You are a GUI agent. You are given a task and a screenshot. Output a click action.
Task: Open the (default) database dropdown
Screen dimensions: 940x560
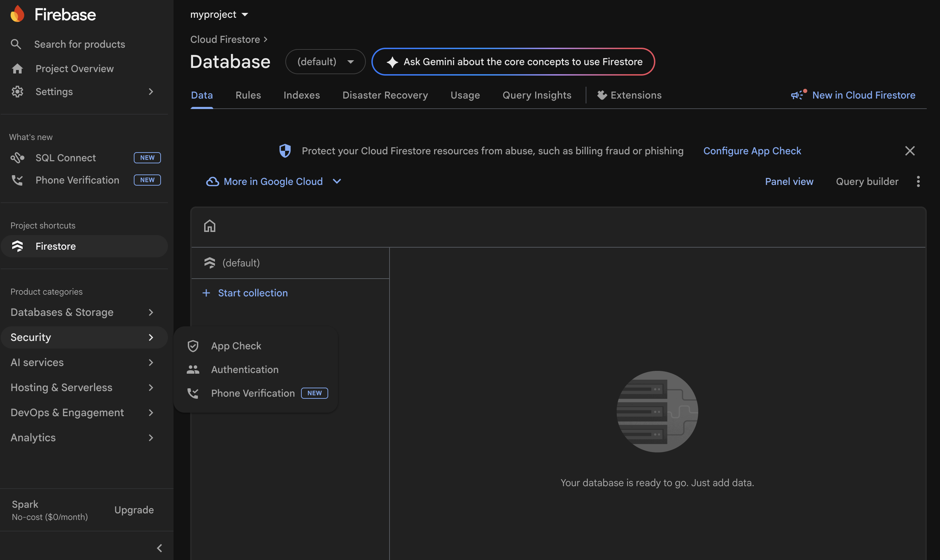(325, 62)
